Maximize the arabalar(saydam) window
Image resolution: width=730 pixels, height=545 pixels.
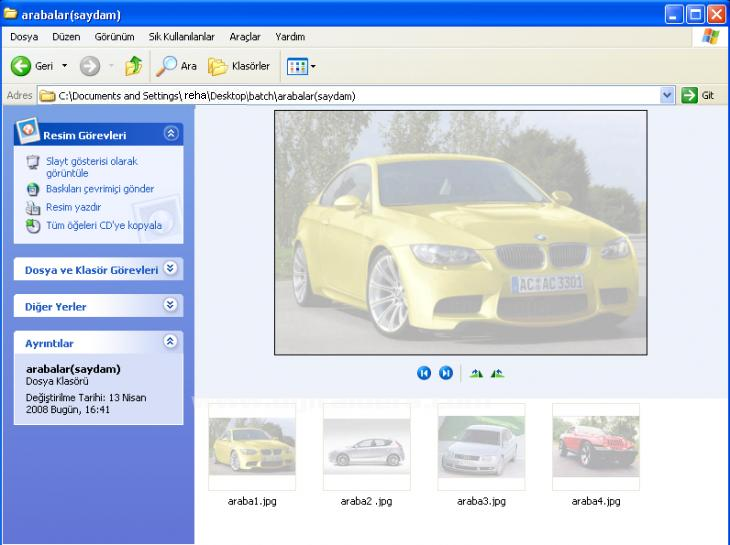click(x=695, y=14)
